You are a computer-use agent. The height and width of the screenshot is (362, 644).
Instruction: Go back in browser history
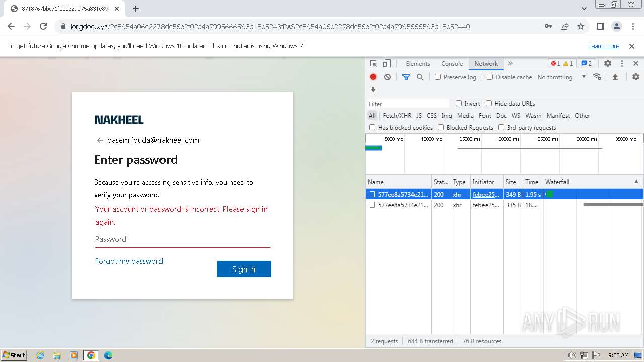pyautogui.click(x=11, y=26)
